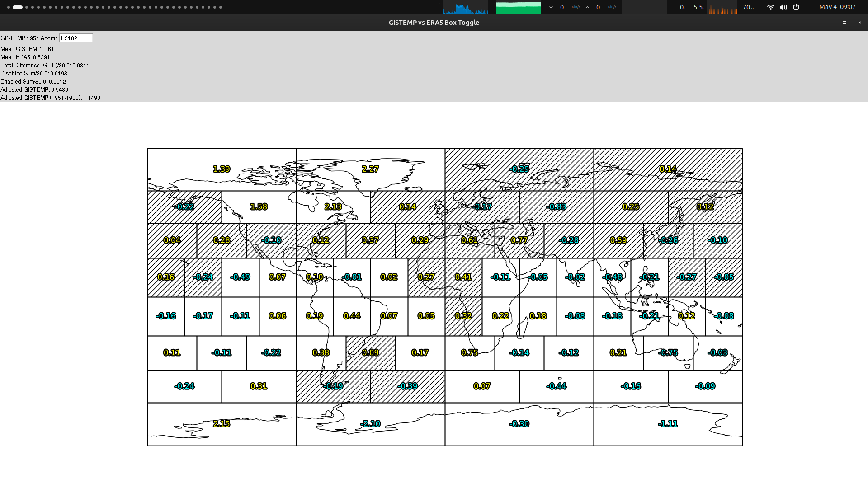Viewport: 868px width, 488px height.
Task: Disable the hatched box labeled 0.77
Action: pyautogui.click(x=519, y=241)
